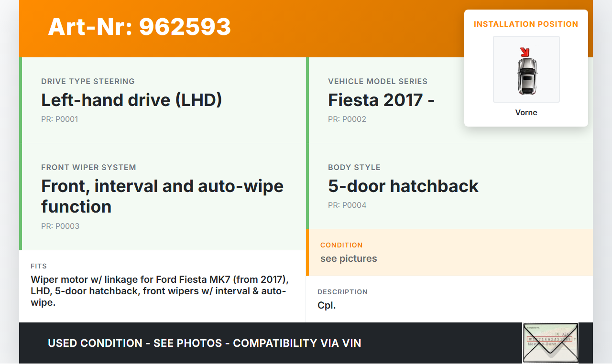Select the FITS label
The image size is (612, 364).
(x=39, y=266)
